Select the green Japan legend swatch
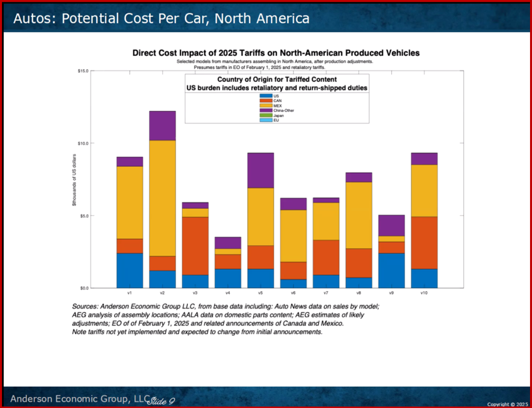 (266, 115)
